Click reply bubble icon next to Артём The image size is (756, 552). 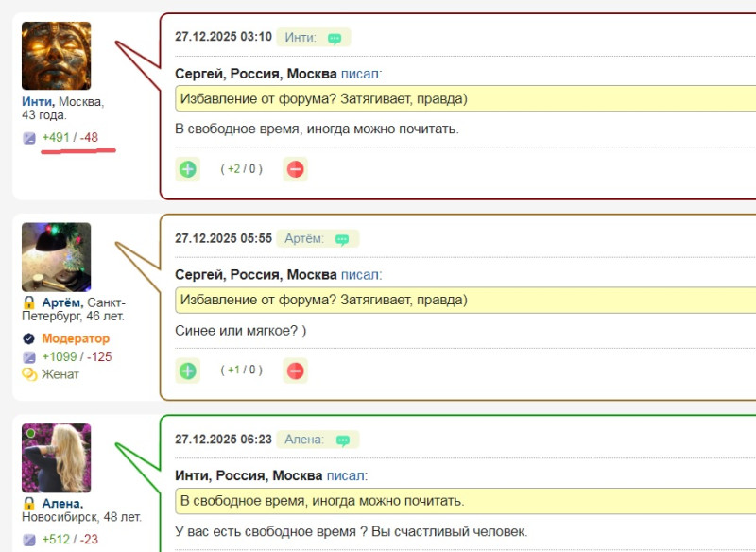click(342, 239)
